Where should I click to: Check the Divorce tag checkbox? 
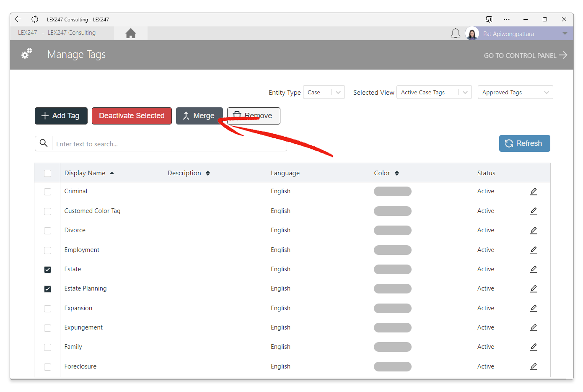(47, 231)
